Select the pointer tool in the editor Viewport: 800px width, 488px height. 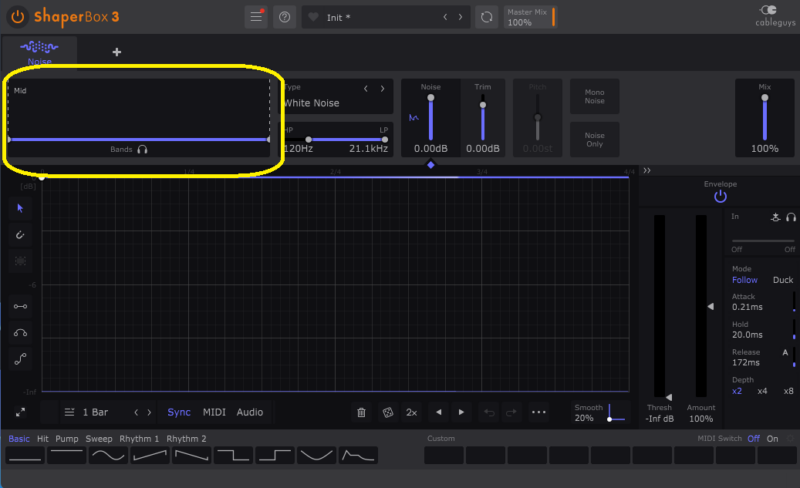tap(21, 208)
